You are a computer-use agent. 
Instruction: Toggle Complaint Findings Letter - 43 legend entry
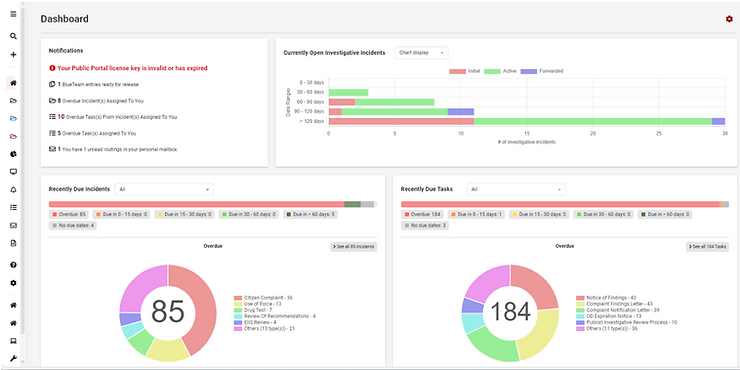(614, 304)
